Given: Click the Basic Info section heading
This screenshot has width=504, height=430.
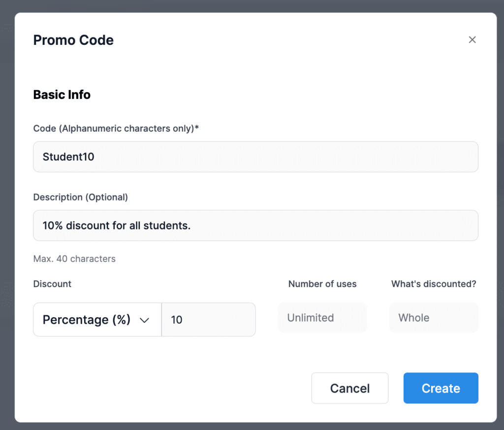Looking at the screenshot, I should point(62,95).
